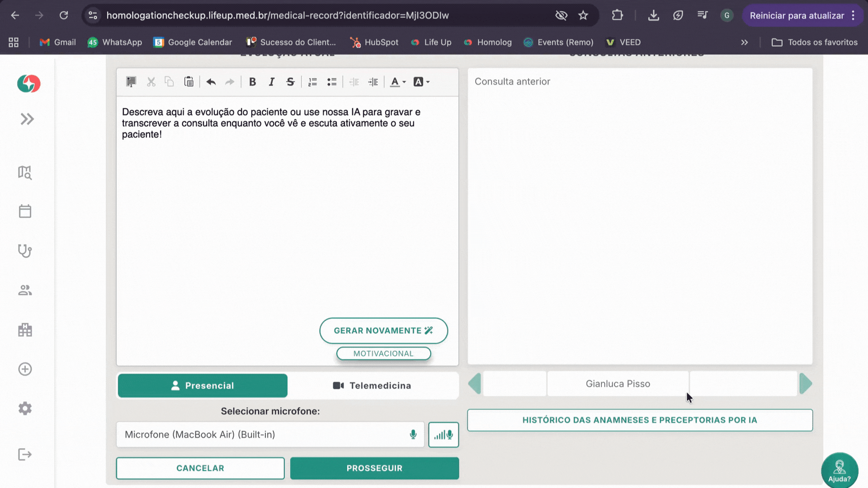Image resolution: width=868 pixels, height=488 pixels.
Task: Open the microphone selection dropdown
Action: tap(270, 435)
